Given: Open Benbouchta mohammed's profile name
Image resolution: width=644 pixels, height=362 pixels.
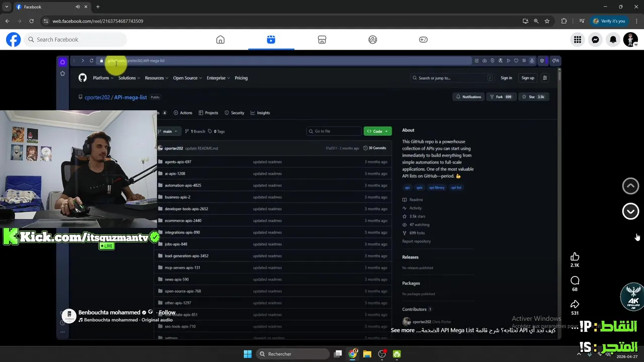Looking at the screenshot, I should pyautogui.click(x=109, y=312).
